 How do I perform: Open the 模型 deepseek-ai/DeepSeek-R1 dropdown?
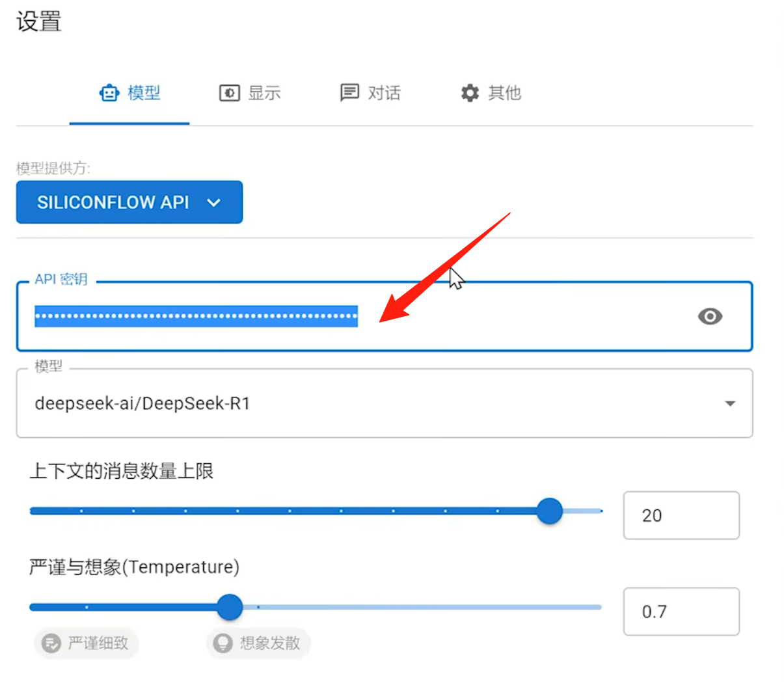click(385, 403)
